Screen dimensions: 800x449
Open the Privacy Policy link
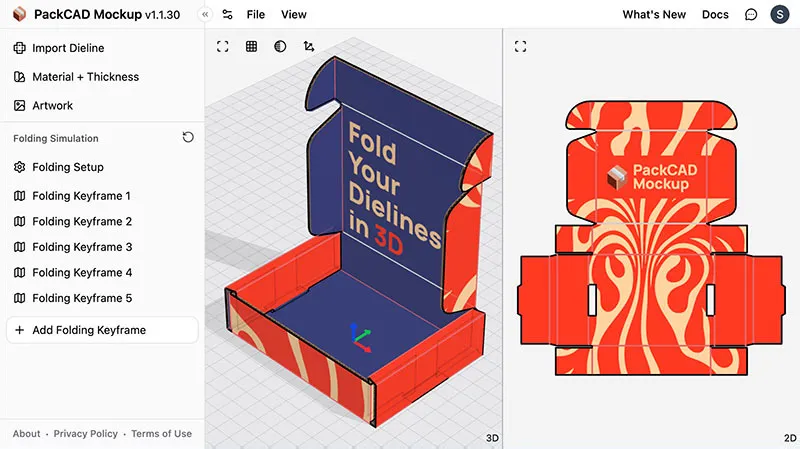(86, 434)
